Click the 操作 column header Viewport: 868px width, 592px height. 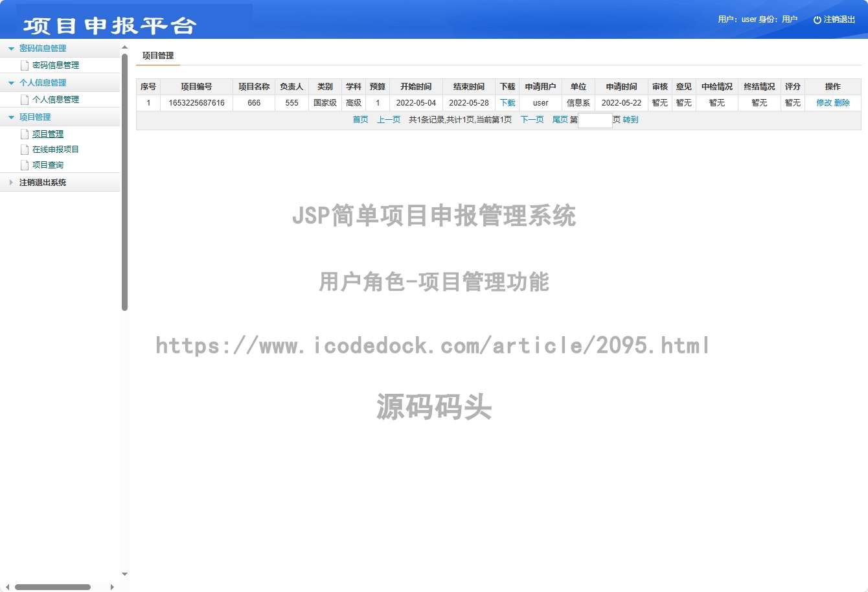click(x=833, y=87)
